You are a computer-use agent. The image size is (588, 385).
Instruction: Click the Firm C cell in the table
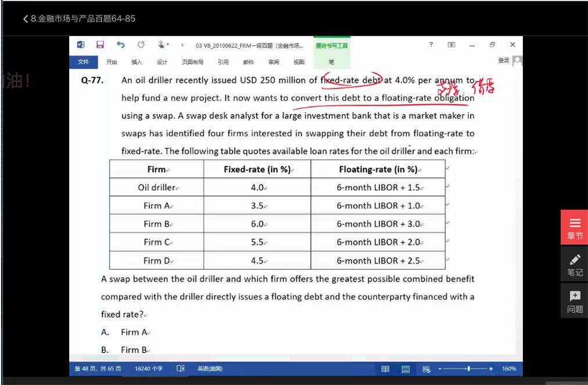(157, 243)
